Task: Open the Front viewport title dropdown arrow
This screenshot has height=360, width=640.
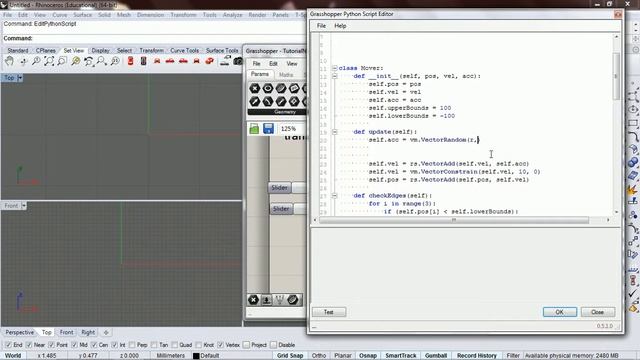Action: (x=24, y=206)
